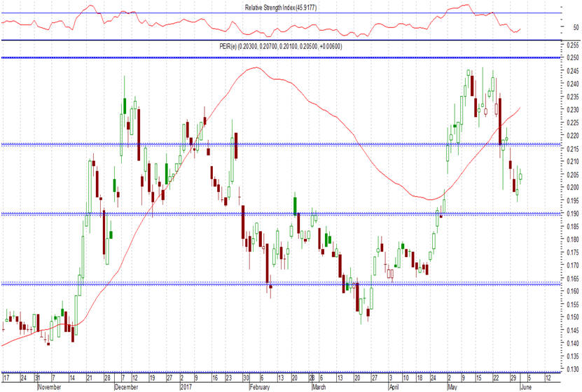Select the blue support line at 0.190
This screenshot has height=392, width=582.
point(281,214)
